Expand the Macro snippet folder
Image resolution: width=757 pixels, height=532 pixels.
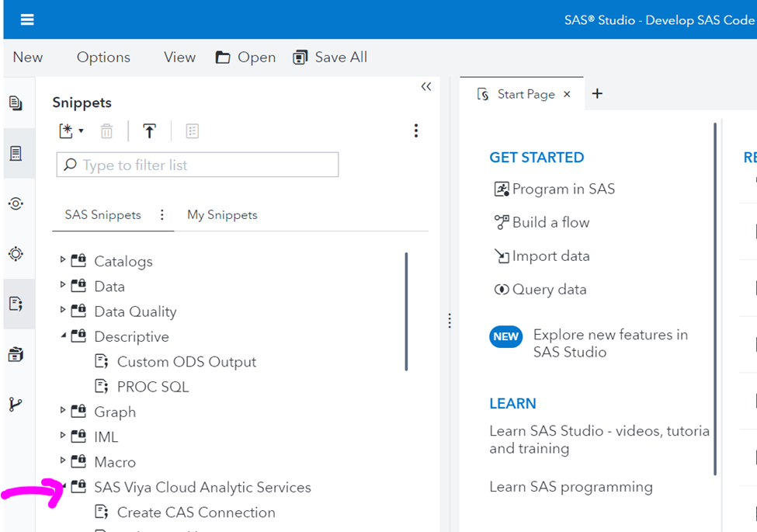click(x=63, y=462)
